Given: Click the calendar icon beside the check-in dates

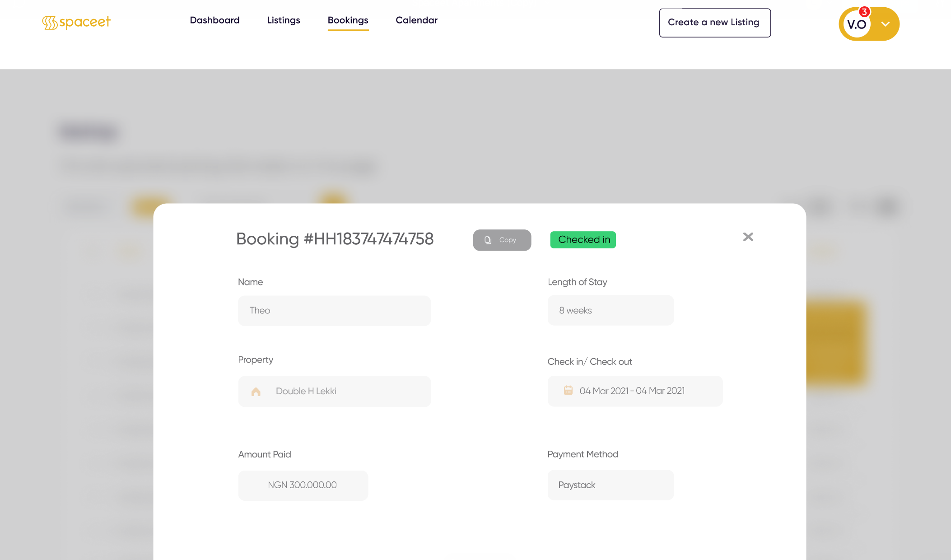Looking at the screenshot, I should tap(568, 391).
